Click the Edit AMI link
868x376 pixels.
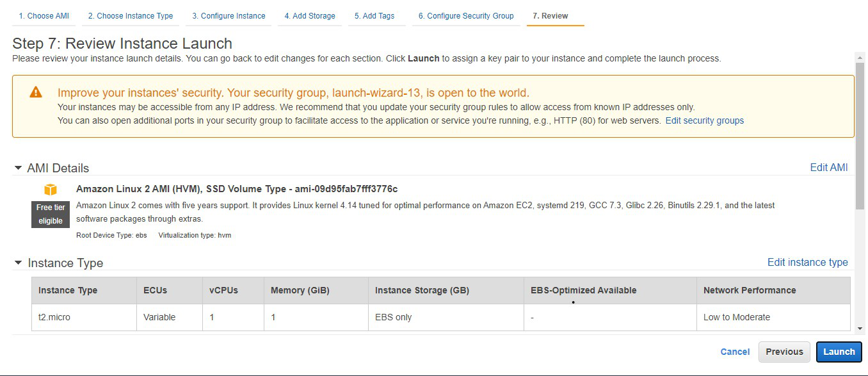(x=828, y=167)
